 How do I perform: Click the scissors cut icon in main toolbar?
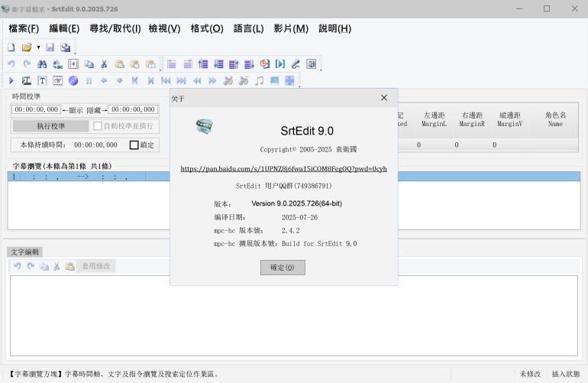click(105, 64)
